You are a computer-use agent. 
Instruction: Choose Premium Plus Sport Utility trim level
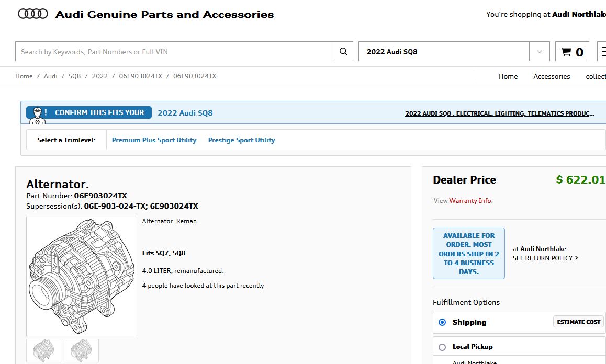point(154,140)
